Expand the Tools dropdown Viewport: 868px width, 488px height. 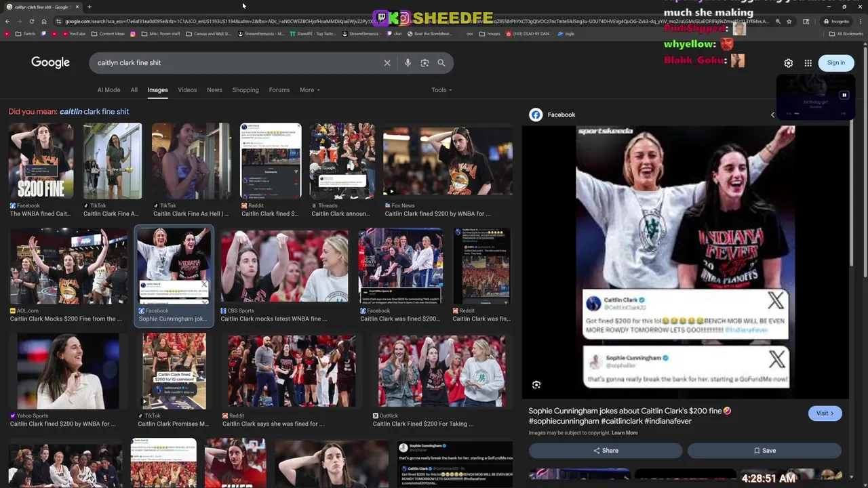click(x=441, y=89)
